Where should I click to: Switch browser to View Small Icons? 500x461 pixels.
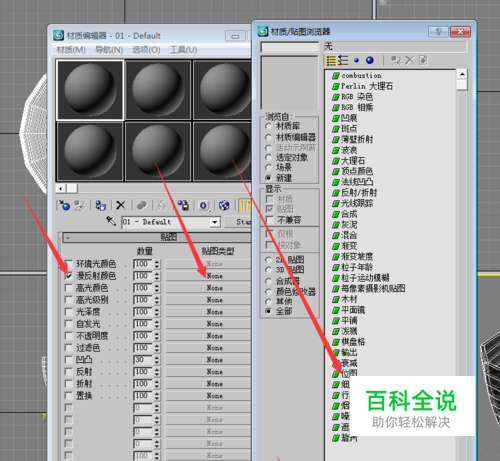(356, 61)
